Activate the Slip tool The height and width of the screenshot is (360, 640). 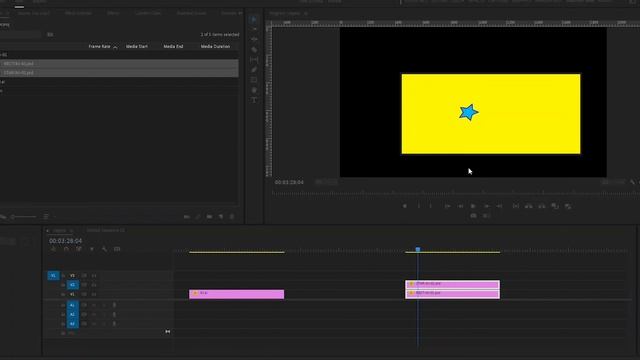[x=254, y=60]
